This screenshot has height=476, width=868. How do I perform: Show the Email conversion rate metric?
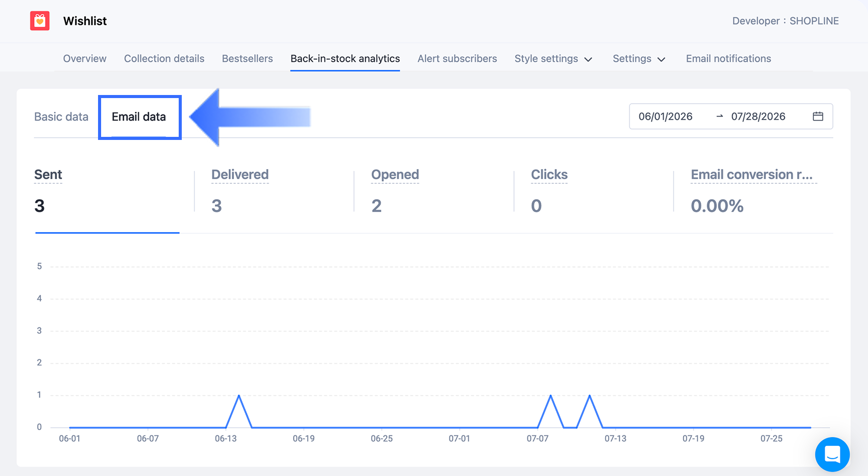tap(754, 199)
